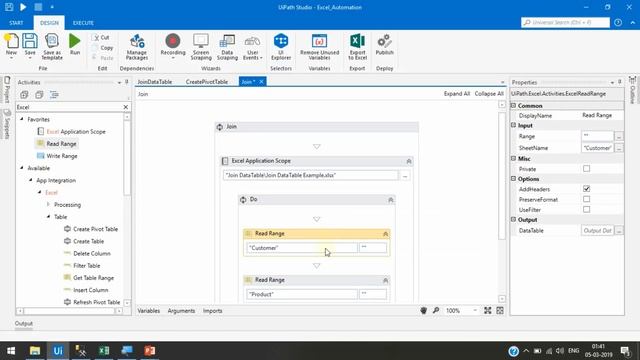Select Get Table Range activity
This screenshot has height=360, width=640.
[x=89, y=278]
